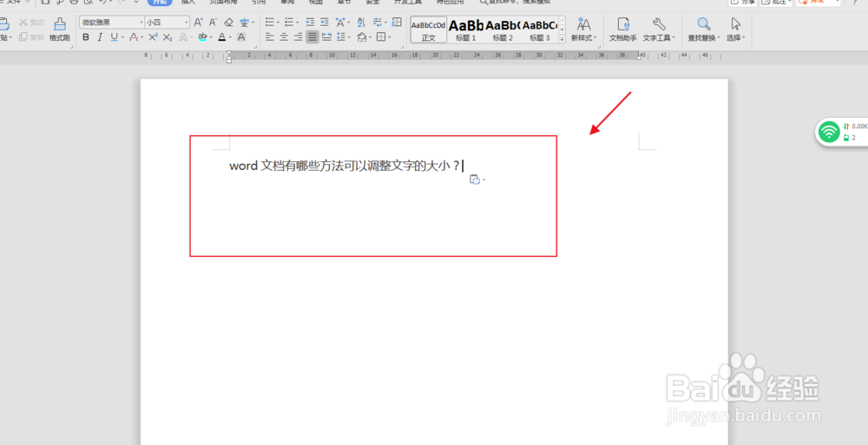Insert a numbered list
868x445 pixels.
click(289, 23)
